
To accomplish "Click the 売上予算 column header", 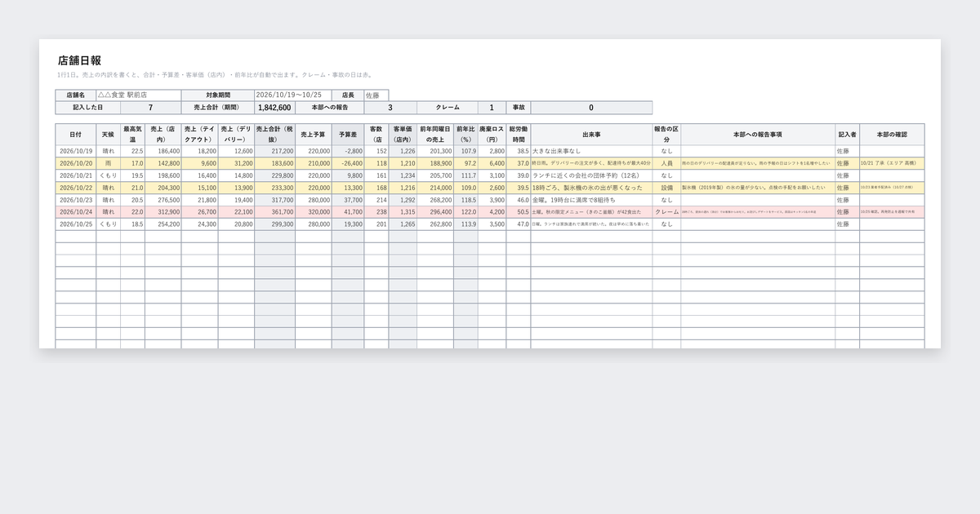I will tap(313, 134).
